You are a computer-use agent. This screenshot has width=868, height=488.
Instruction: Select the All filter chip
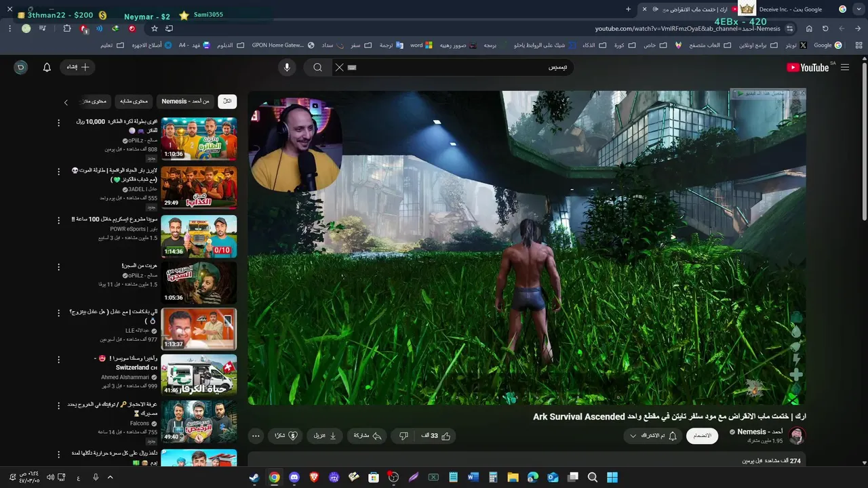(x=228, y=101)
